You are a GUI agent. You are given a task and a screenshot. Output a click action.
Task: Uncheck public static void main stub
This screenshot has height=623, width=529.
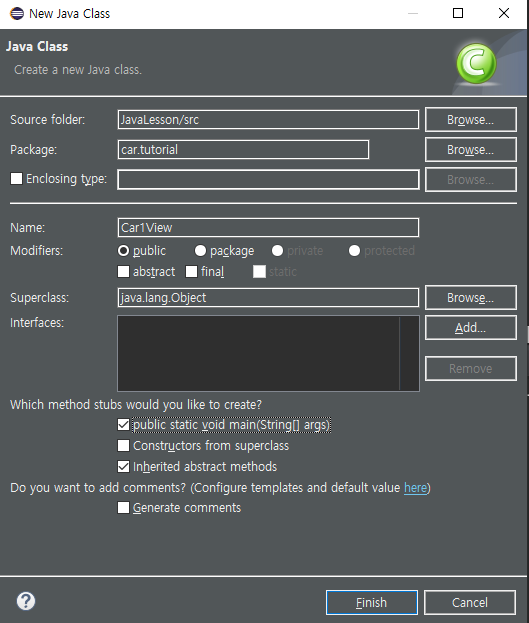pyautogui.click(x=123, y=425)
